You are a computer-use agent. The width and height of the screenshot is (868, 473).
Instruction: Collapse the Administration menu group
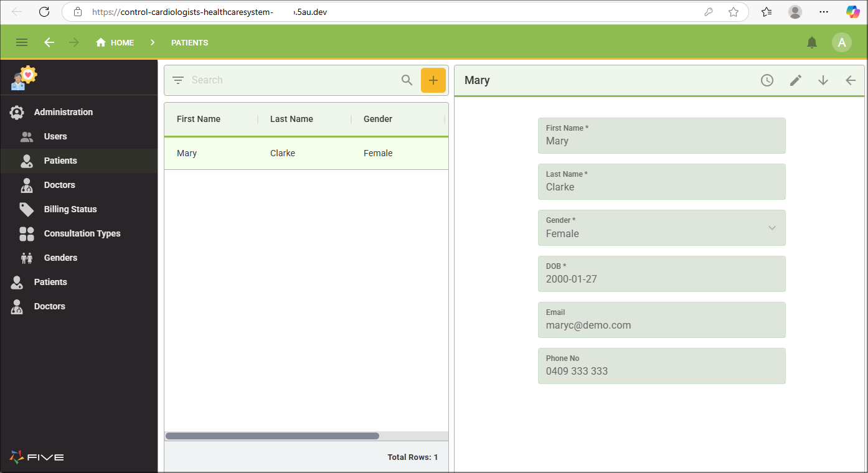(78, 112)
